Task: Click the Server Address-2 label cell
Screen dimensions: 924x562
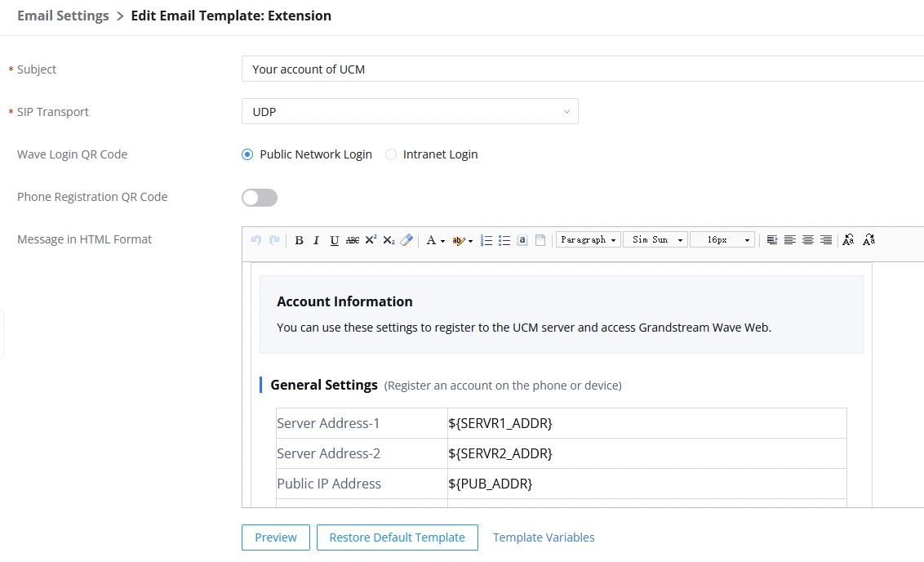Action: tap(362, 453)
